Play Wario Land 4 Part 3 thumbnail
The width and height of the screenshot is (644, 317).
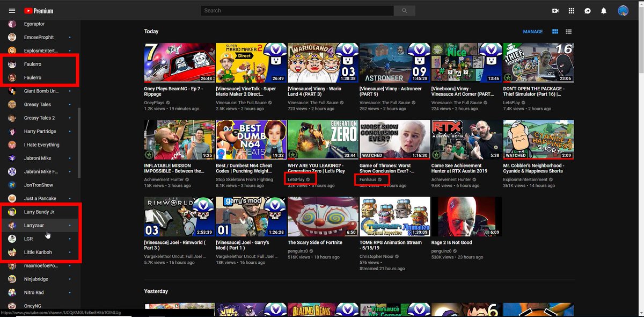coord(323,63)
